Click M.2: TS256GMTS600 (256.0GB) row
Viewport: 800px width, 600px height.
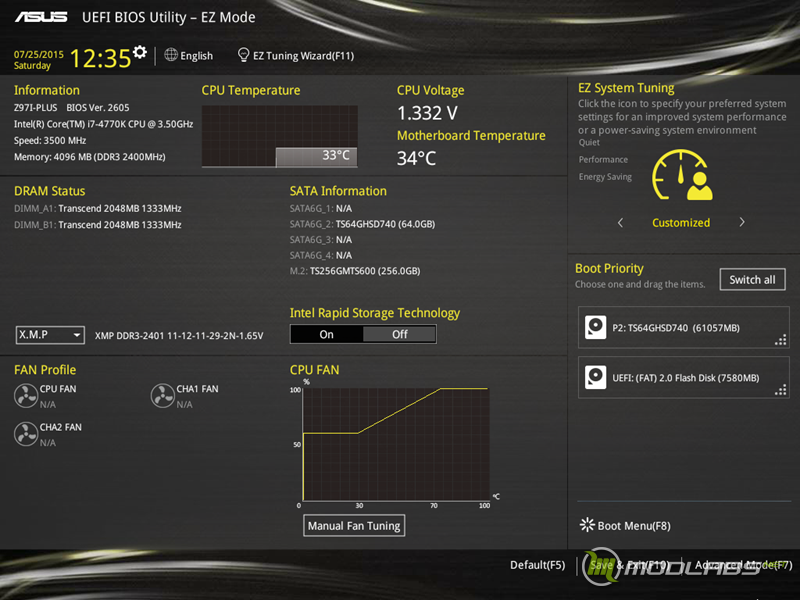355,271
